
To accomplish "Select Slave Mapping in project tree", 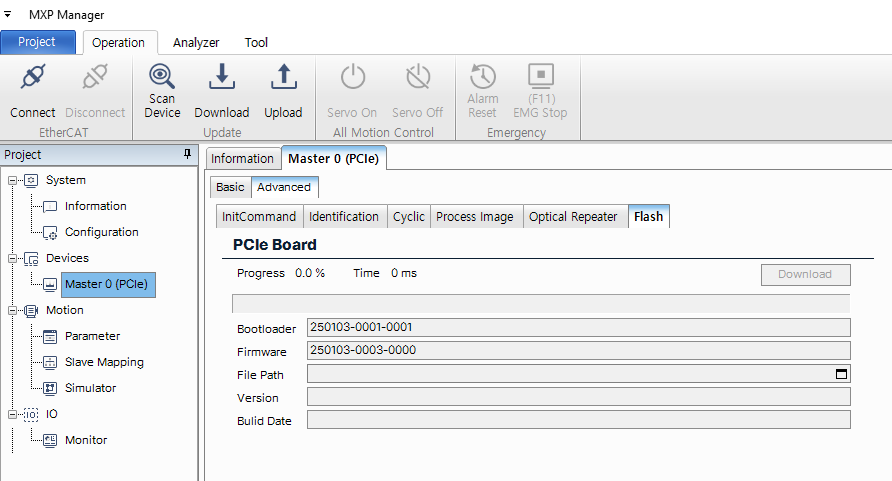I will (x=104, y=362).
